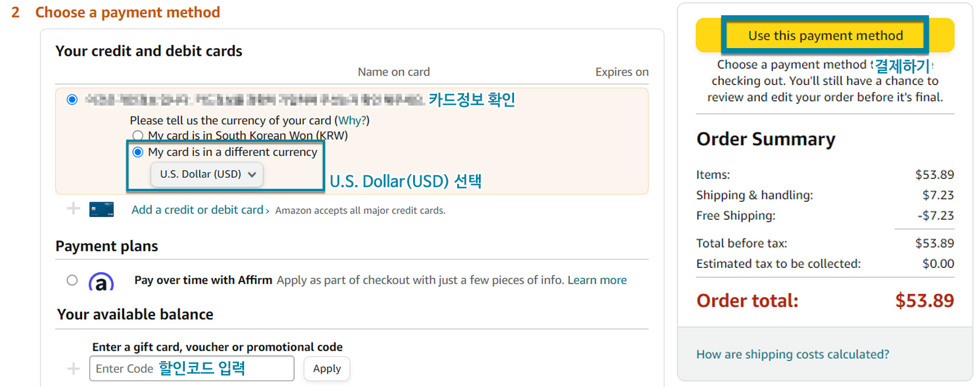Screen dimensions: 980x387
Task: Open 'Add a credit or debit card'
Action: (197, 209)
